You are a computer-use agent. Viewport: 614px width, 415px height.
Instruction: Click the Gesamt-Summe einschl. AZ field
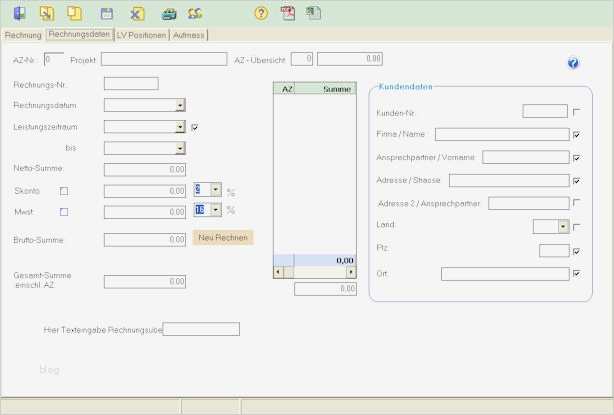coord(145,281)
